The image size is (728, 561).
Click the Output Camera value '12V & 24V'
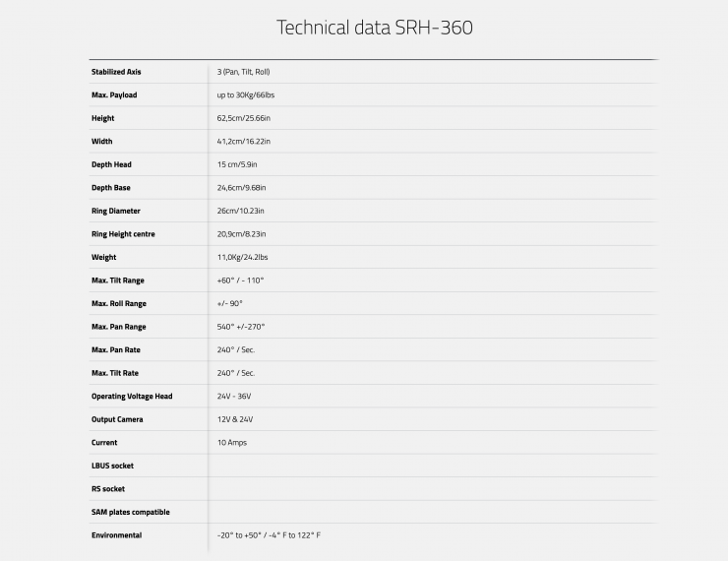[236, 419]
